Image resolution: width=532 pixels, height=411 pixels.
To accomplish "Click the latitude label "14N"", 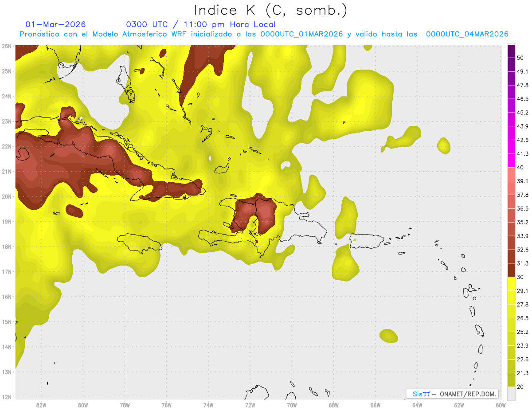I will click(7, 347).
